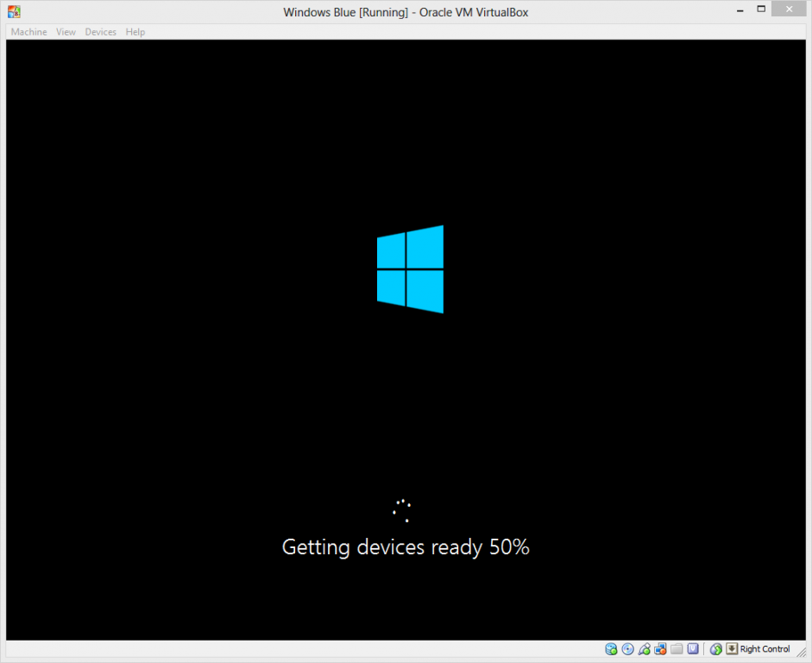The width and height of the screenshot is (812, 663).
Task: Open the Devices menu
Action: coord(100,32)
